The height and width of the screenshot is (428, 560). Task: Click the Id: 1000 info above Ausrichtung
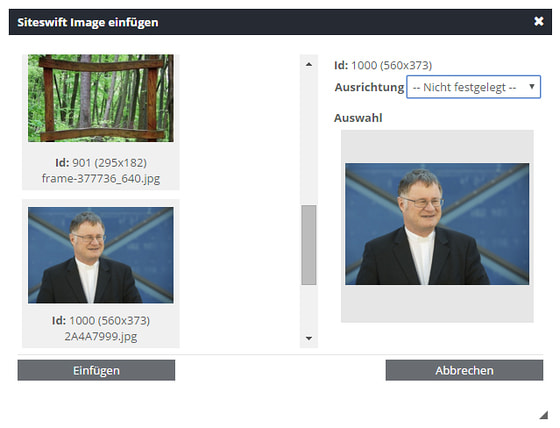383,65
